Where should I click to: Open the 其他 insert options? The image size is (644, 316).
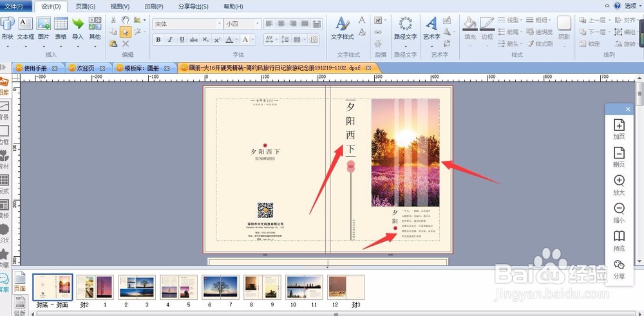click(95, 29)
